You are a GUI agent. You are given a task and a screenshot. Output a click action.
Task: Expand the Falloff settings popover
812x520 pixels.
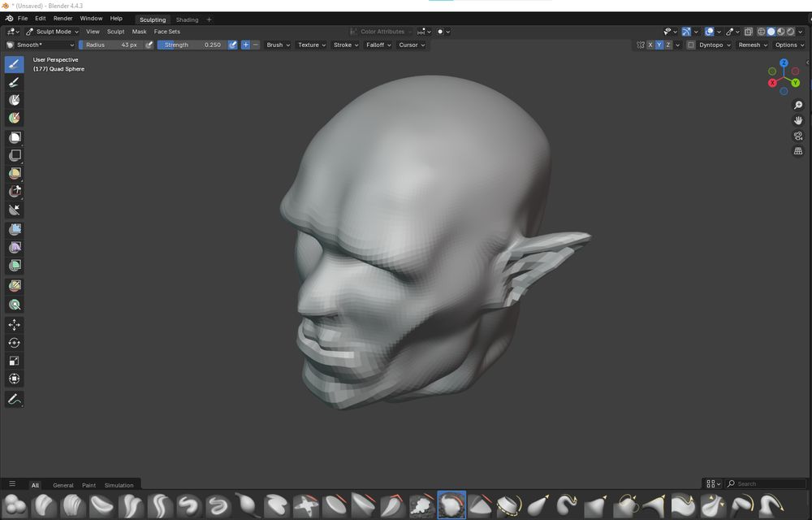click(378, 45)
